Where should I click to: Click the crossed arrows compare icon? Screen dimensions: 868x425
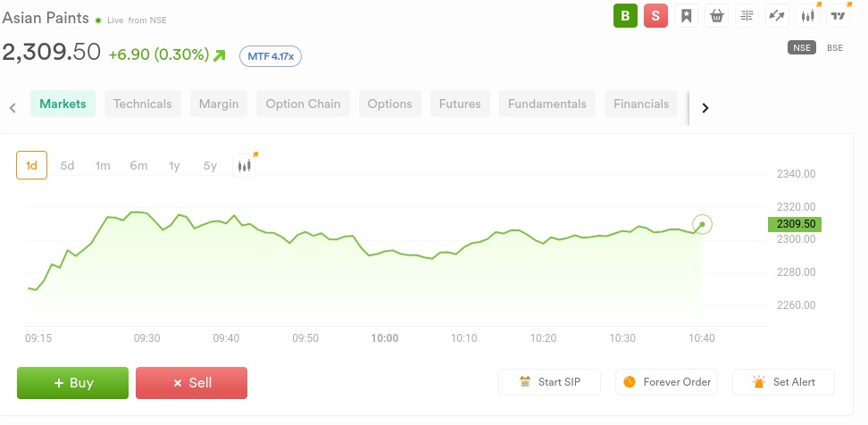pyautogui.click(x=777, y=15)
